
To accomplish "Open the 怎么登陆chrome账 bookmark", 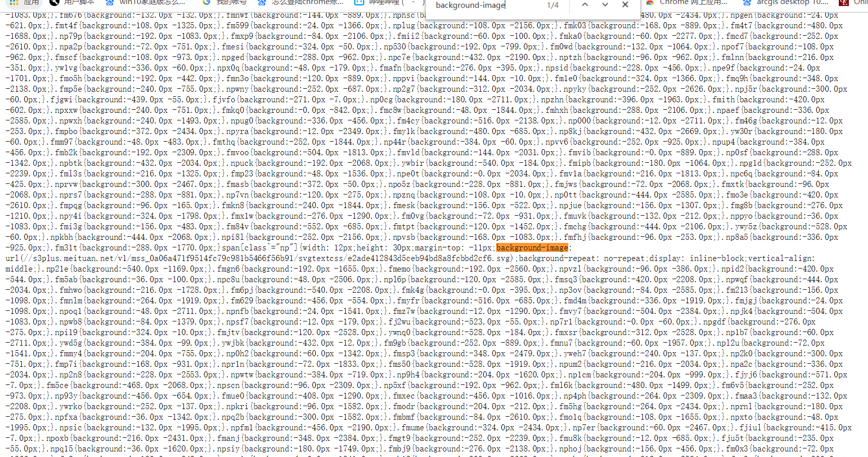I will pyautogui.click(x=301, y=3).
